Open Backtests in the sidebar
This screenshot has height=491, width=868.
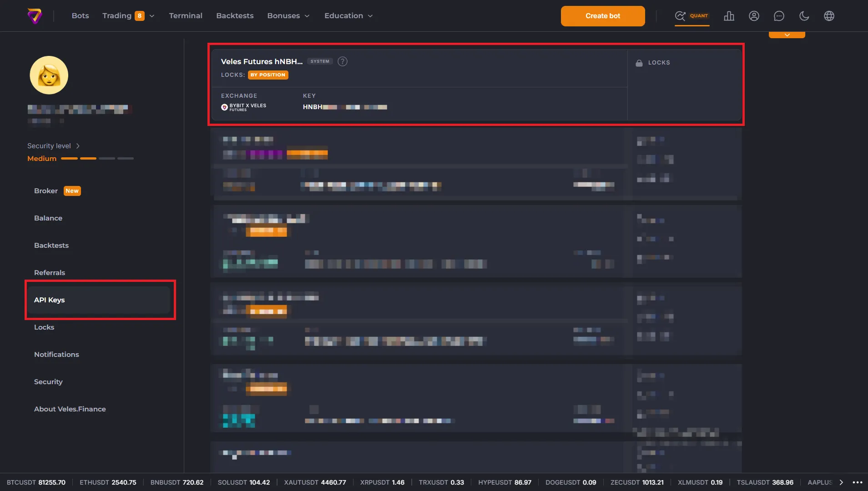tap(51, 245)
